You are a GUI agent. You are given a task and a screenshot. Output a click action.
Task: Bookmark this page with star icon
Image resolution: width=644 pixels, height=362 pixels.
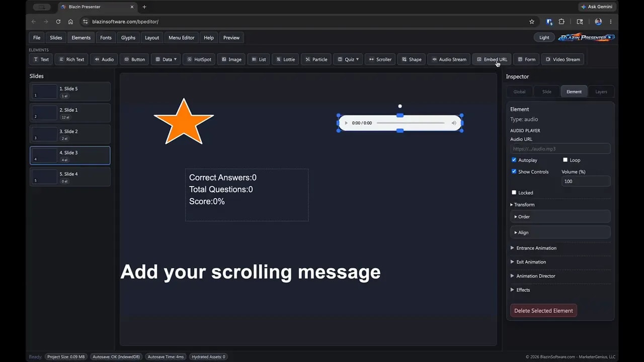532,22
